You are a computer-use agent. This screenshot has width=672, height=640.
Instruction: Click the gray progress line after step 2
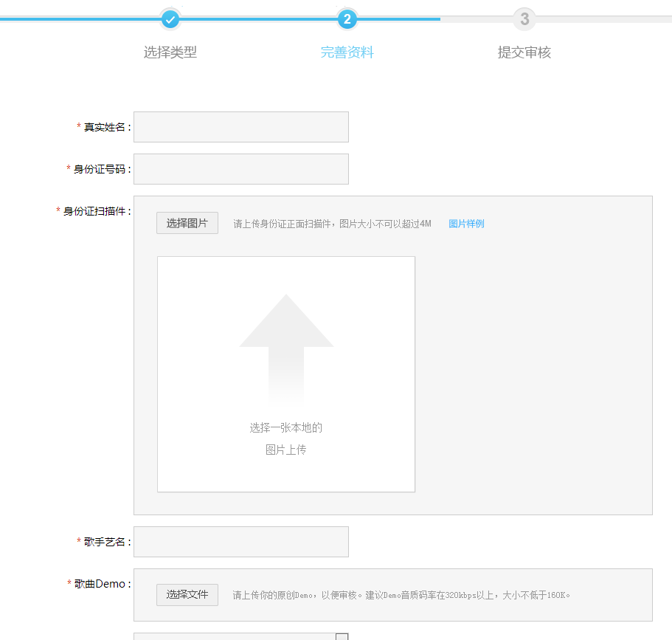(x=479, y=18)
